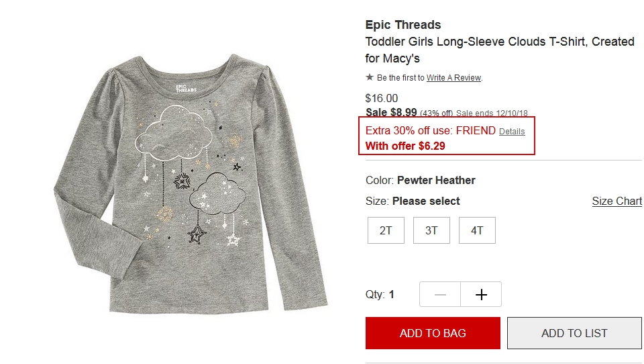Click the Epic Threads brand name
The width and height of the screenshot is (644, 364).
403,25
